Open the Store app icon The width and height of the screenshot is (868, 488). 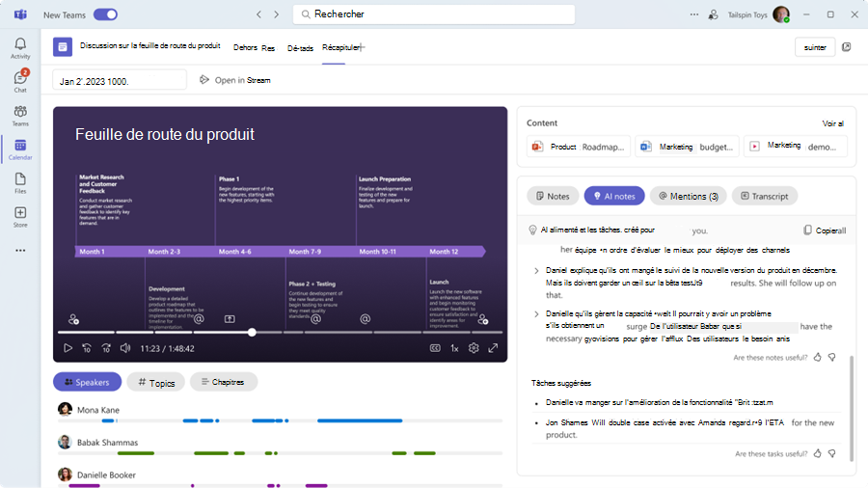20,217
